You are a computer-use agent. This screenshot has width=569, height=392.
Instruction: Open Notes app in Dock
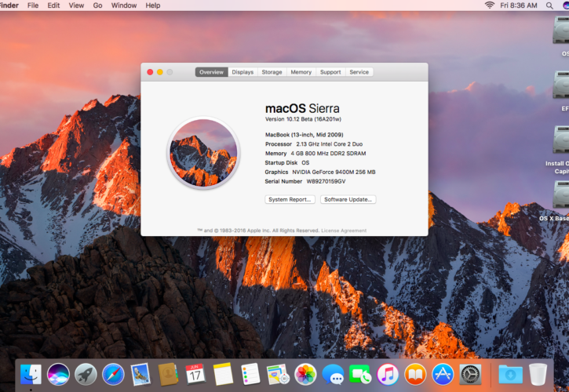[x=223, y=374]
